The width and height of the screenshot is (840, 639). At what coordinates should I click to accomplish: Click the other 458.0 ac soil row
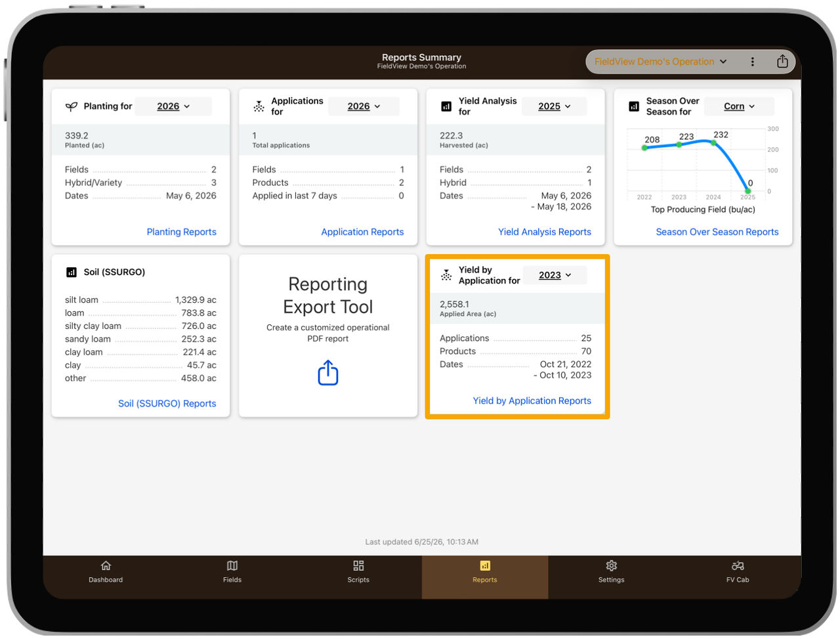[140, 378]
